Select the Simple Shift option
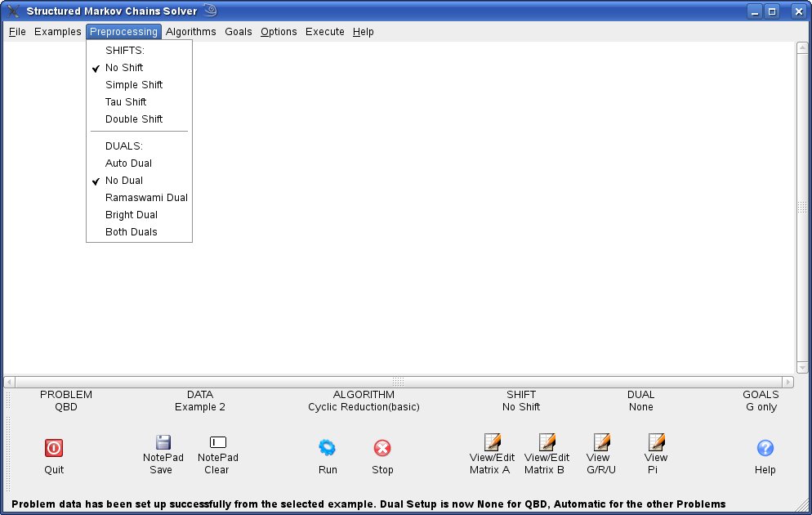 tap(134, 85)
